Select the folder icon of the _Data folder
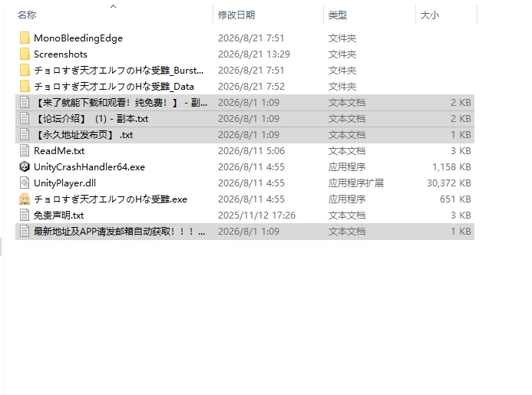 click(x=25, y=87)
